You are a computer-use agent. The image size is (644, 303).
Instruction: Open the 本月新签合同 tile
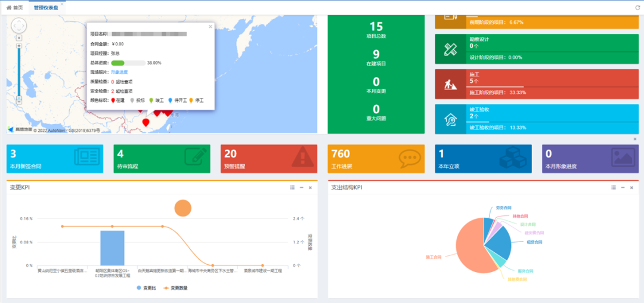(x=55, y=159)
